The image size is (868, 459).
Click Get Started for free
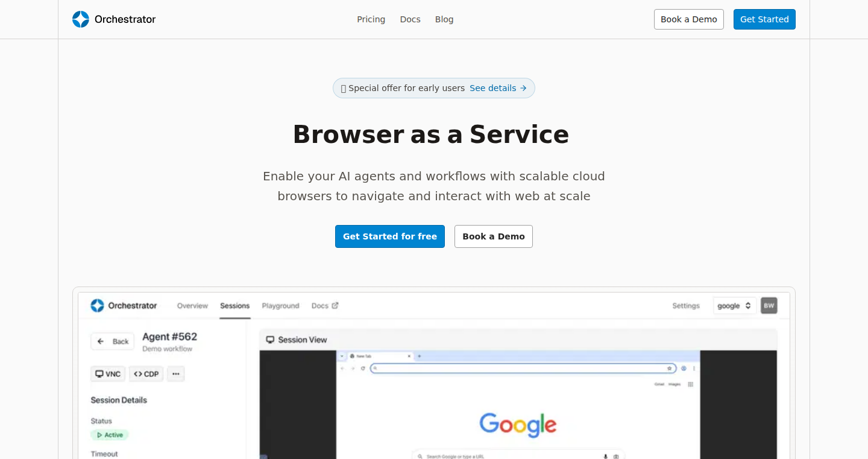390,236
